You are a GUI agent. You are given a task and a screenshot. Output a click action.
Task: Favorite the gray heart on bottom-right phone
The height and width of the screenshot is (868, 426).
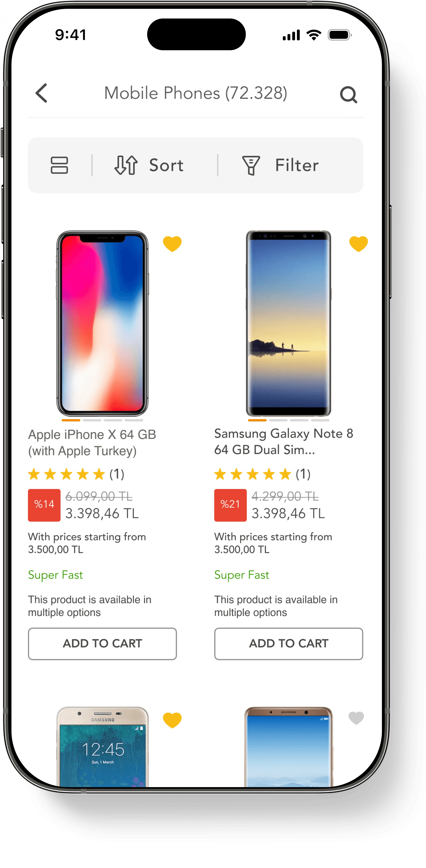356,718
